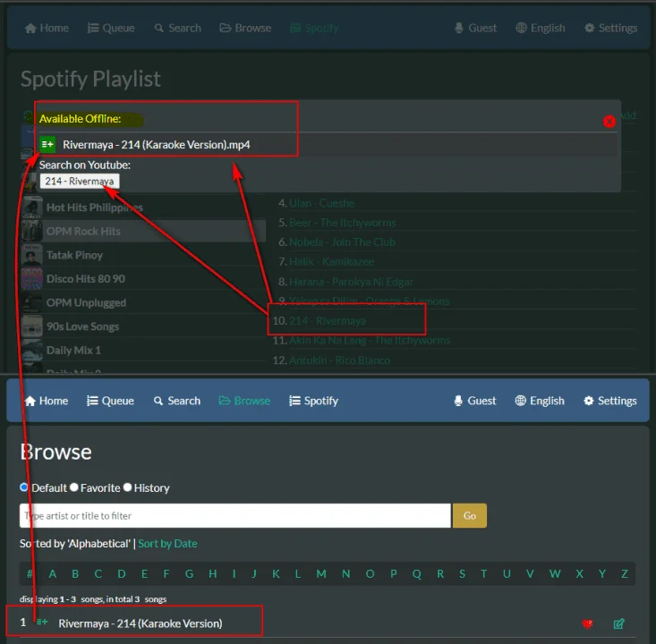Filter songs by letter R
The image size is (656, 644).
(440, 573)
